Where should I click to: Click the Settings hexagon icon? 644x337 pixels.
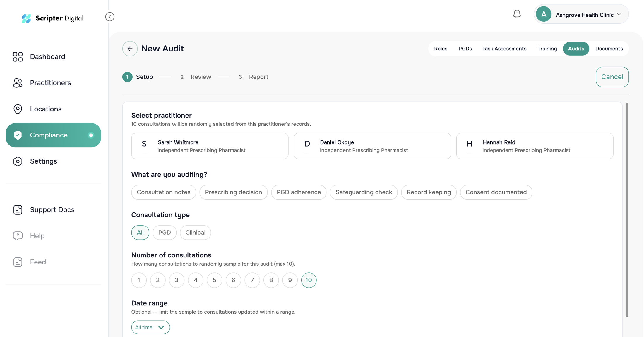pyautogui.click(x=18, y=161)
